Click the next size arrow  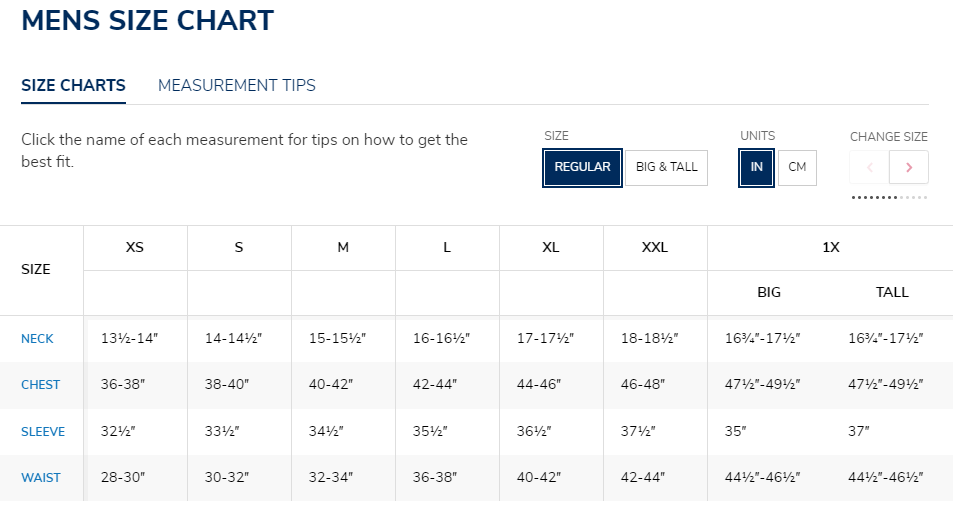point(909,167)
